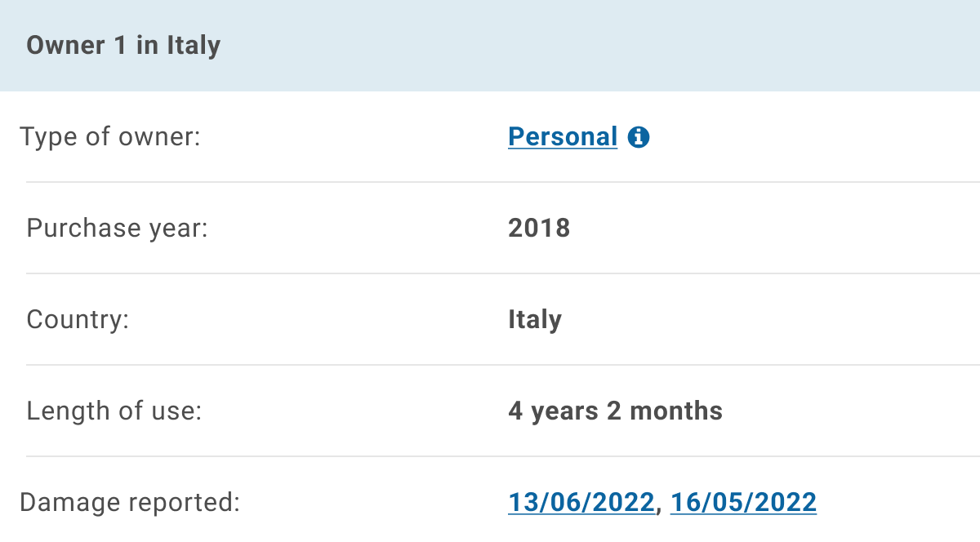This screenshot has width=980, height=542.
Task: Click the word Italy in the heading
Action: coord(194,45)
